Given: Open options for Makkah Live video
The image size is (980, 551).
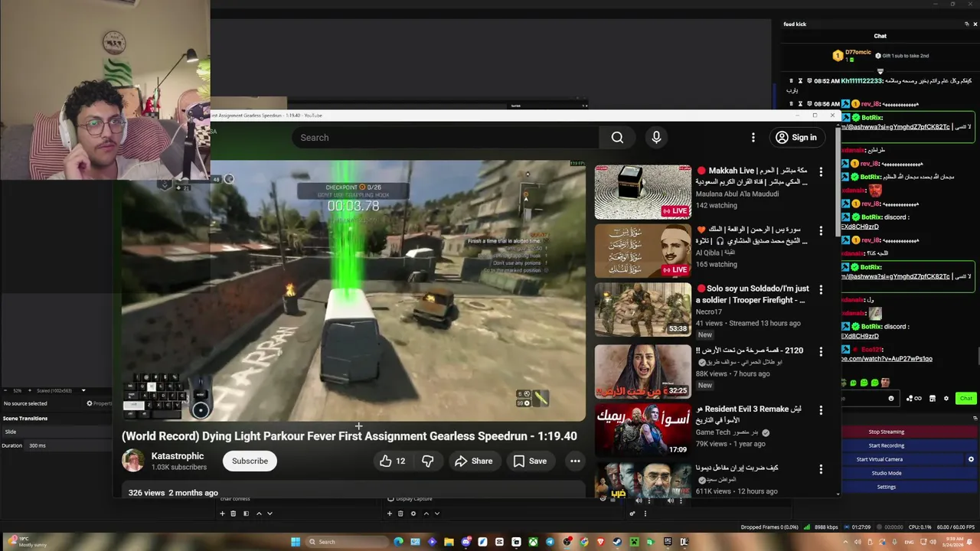Looking at the screenshot, I should 821,172.
